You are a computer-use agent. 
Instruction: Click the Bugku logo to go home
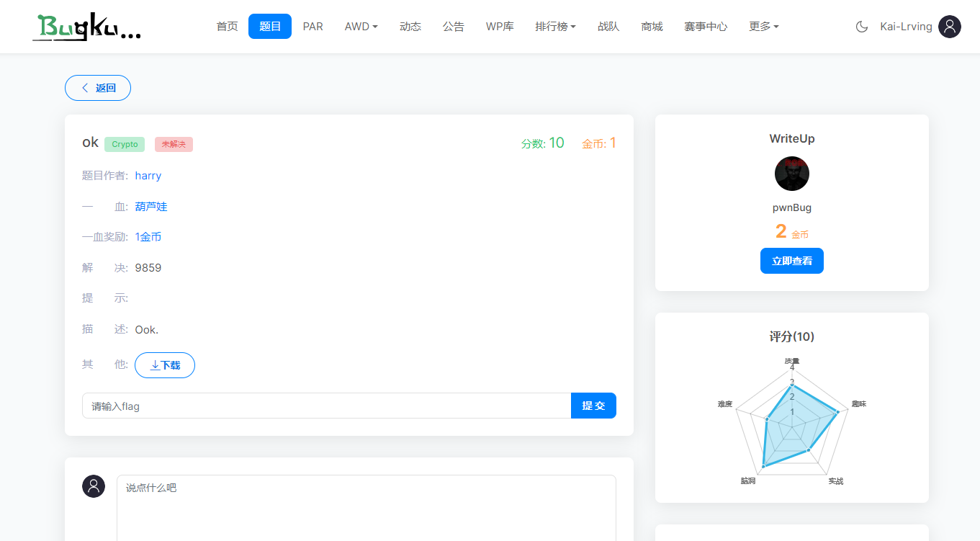click(x=86, y=27)
